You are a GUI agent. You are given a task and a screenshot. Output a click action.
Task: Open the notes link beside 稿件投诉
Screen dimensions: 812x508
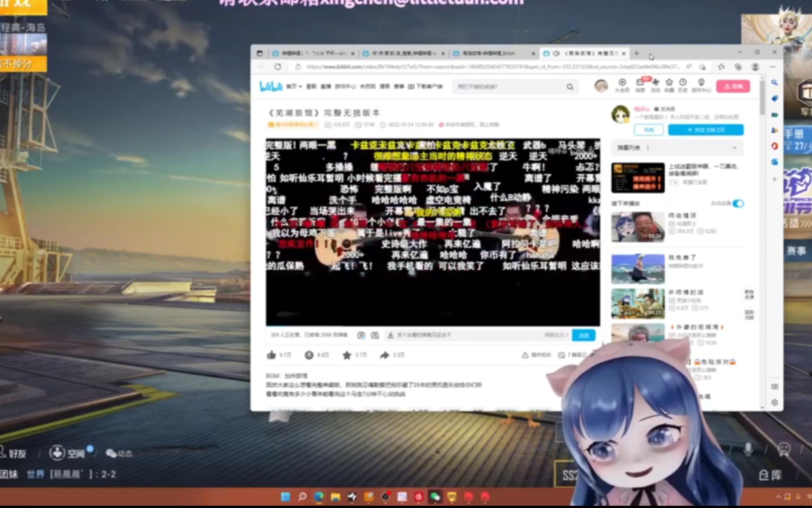click(572, 355)
